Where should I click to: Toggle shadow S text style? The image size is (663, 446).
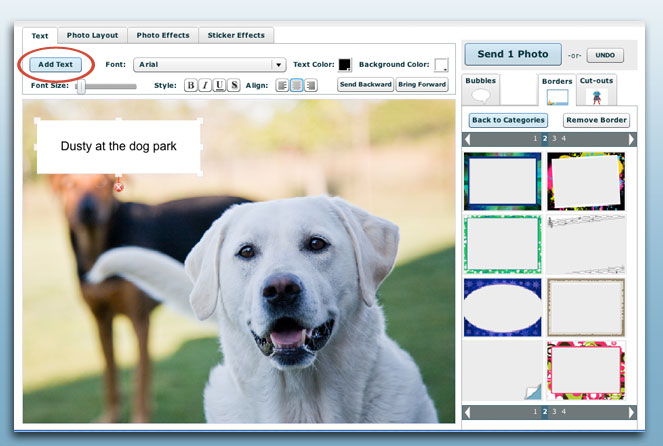233,85
